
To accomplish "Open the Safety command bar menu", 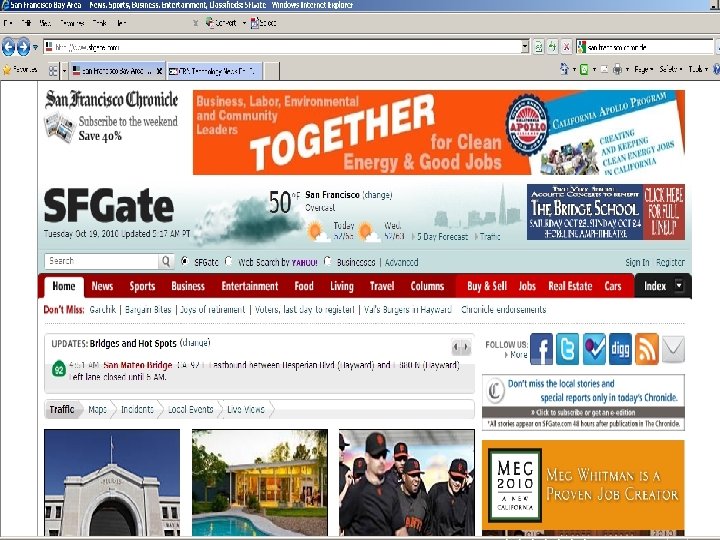I will click(x=670, y=69).
